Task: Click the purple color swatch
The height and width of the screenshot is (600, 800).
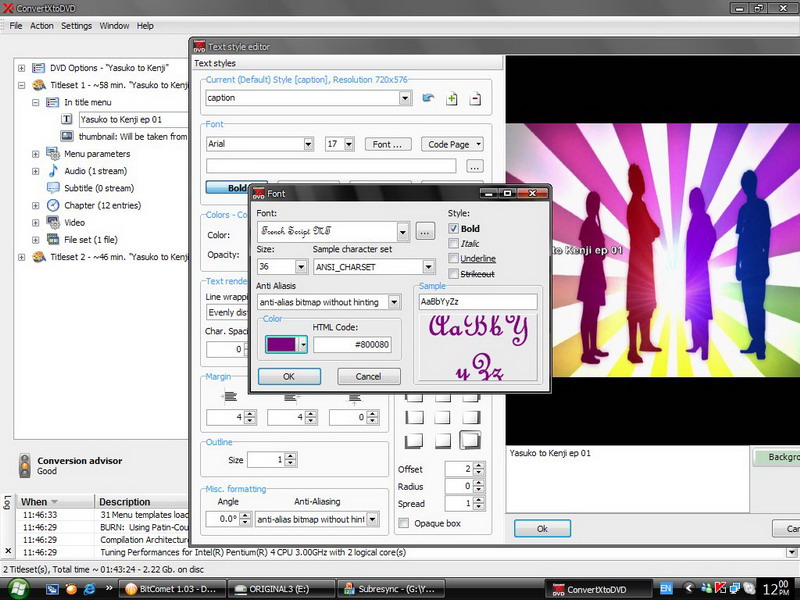Action: (x=281, y=344)
